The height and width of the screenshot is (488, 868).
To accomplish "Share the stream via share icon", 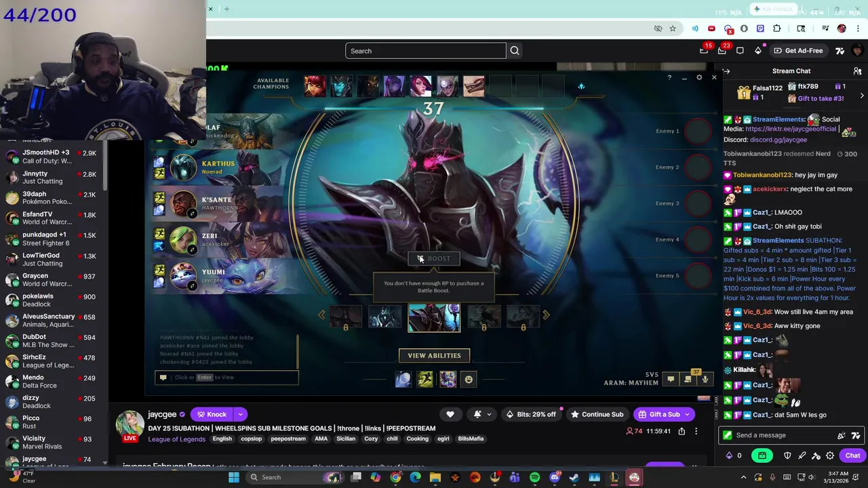I will 682,431.
